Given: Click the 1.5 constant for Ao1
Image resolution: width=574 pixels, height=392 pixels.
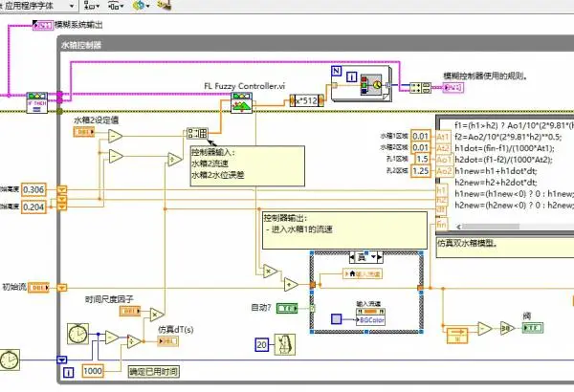Looking at the screenshot, I should (422, 159).
